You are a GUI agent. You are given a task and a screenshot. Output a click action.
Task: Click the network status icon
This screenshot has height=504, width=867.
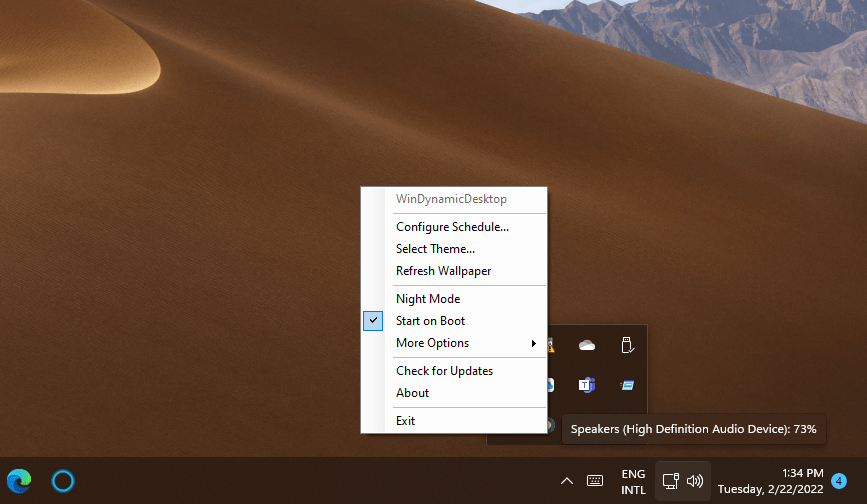click(670, 481)
